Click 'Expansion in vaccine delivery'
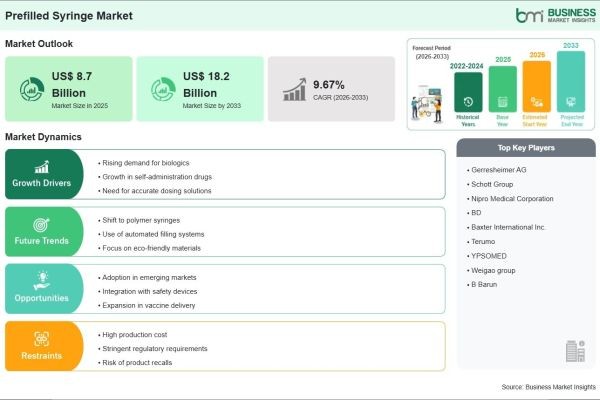The height and width of the screenshot is (400, 600). click(x=148, y=305)
